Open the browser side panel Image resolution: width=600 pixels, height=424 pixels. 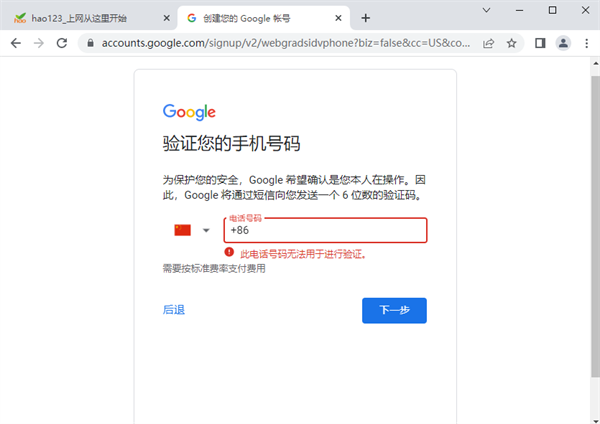point(540,43)
